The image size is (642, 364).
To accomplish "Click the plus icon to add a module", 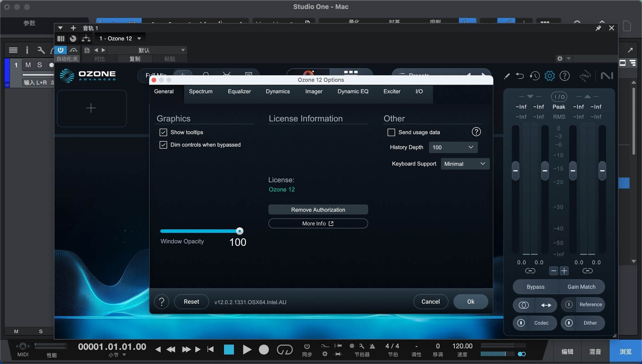I will [91, 108].
